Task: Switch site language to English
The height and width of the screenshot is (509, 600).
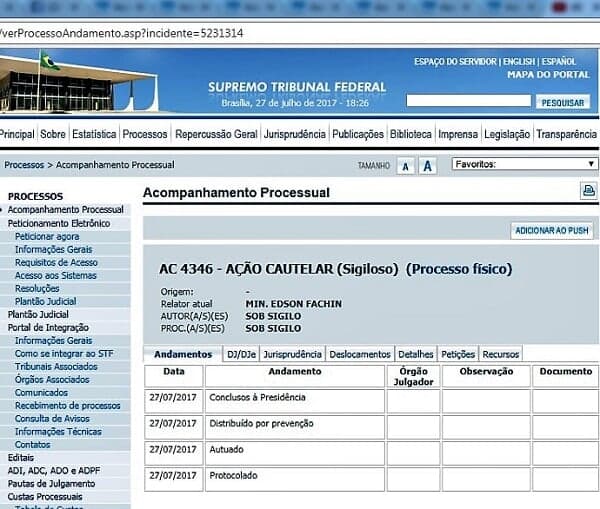Action: (518, 62)
